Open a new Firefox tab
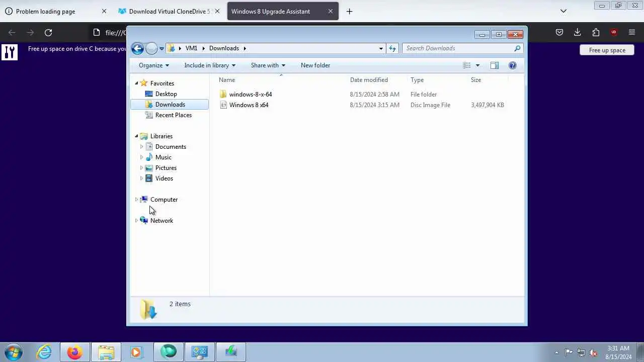 coord(349,11)
